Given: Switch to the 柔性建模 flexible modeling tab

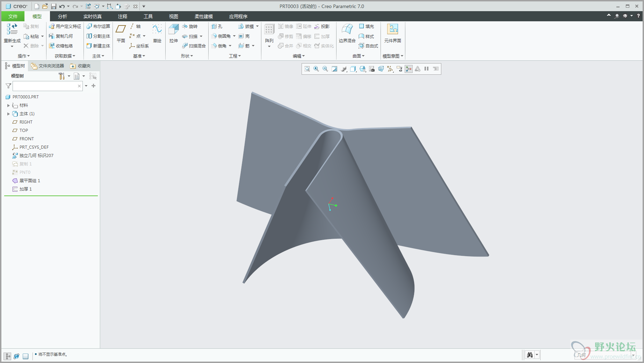Looking at the screenshot, I should pyautogui.click(x=204, y=16).
